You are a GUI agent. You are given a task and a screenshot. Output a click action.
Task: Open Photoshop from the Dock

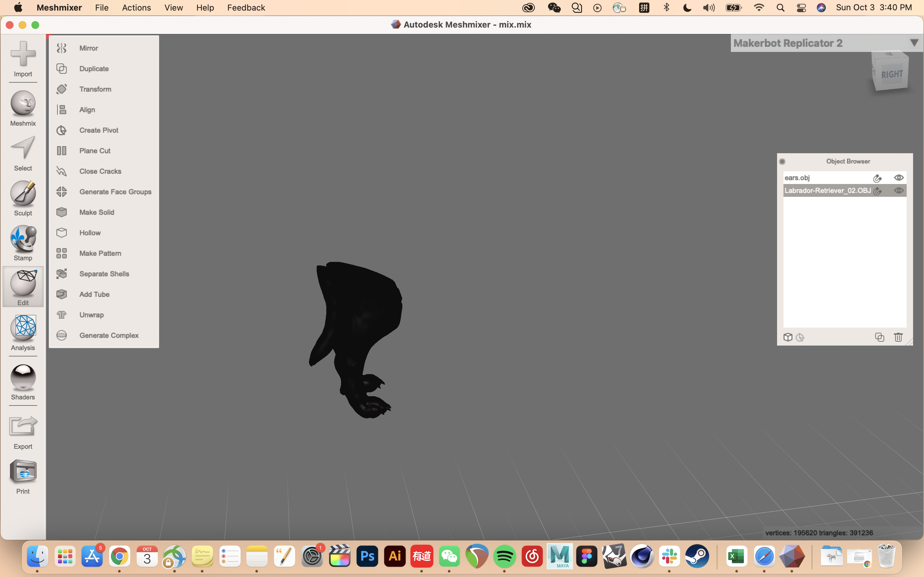(x=366, y=556)
